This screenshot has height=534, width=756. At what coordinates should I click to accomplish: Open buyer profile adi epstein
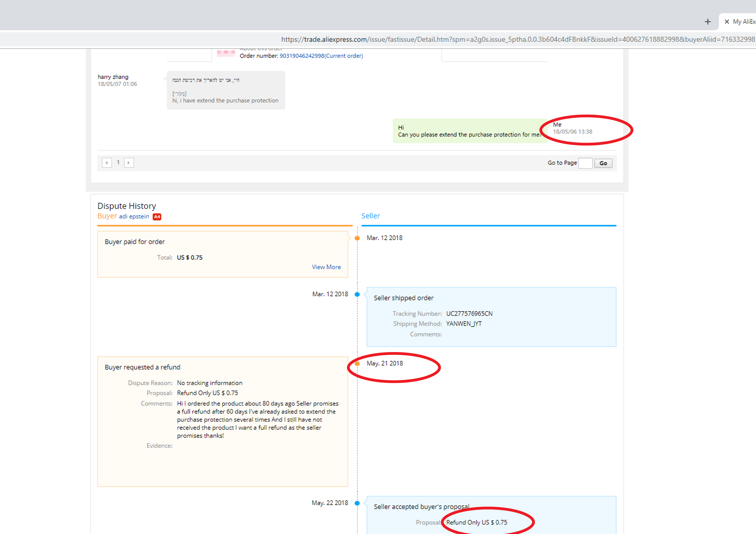134,216
